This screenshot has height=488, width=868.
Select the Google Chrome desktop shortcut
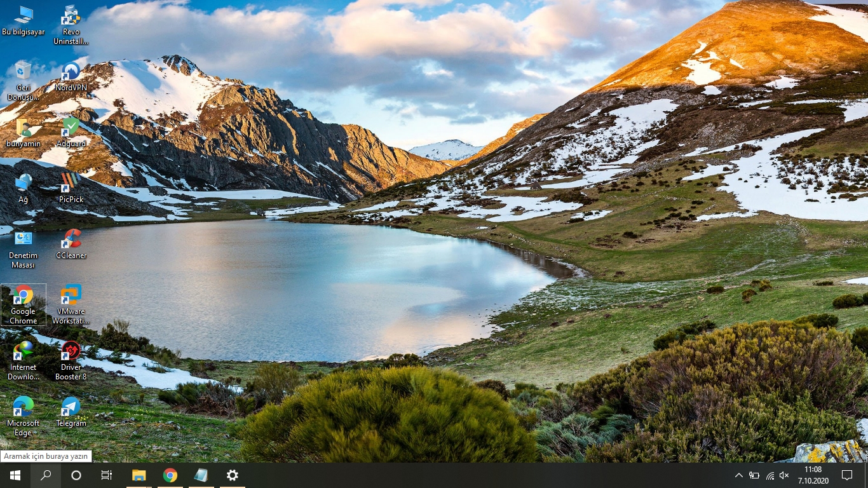(24, 296)
